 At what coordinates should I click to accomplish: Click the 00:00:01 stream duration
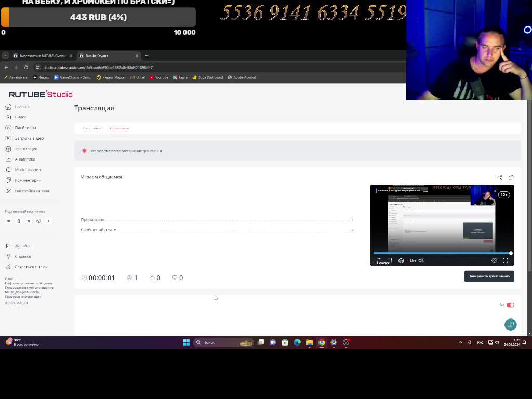coord(102,278)
